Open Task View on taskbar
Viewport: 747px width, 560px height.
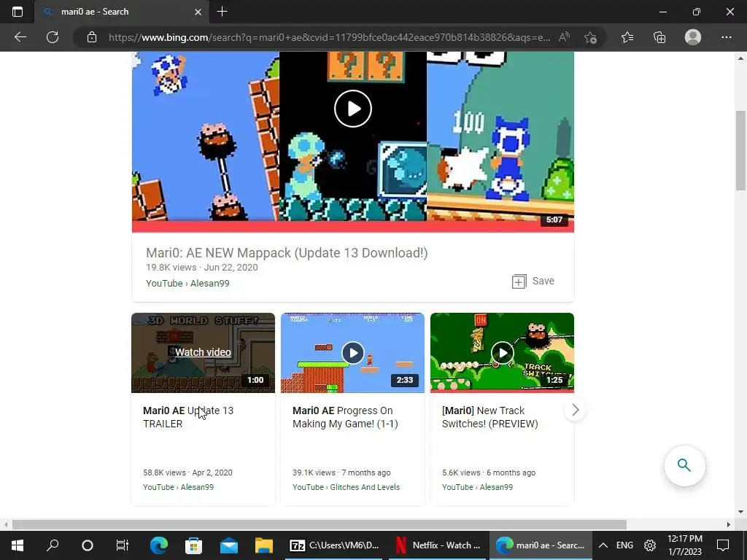pos(123,545)
